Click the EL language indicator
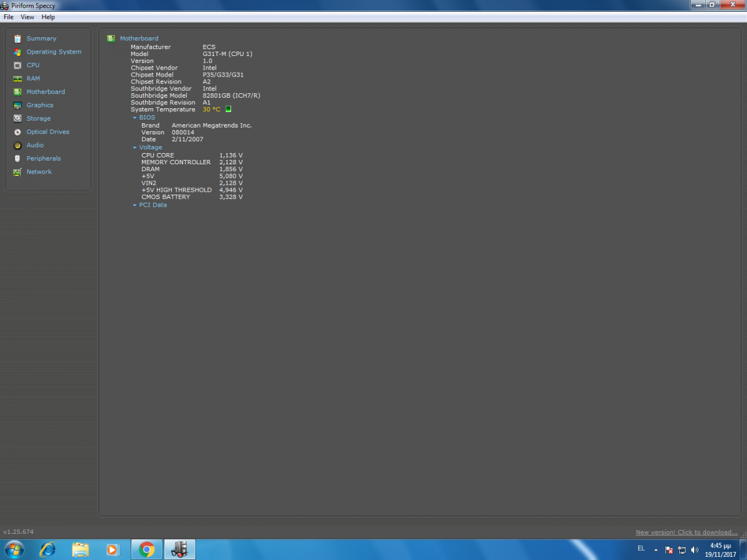This screenshot has height=560, width=747. (x=641, y=549)
